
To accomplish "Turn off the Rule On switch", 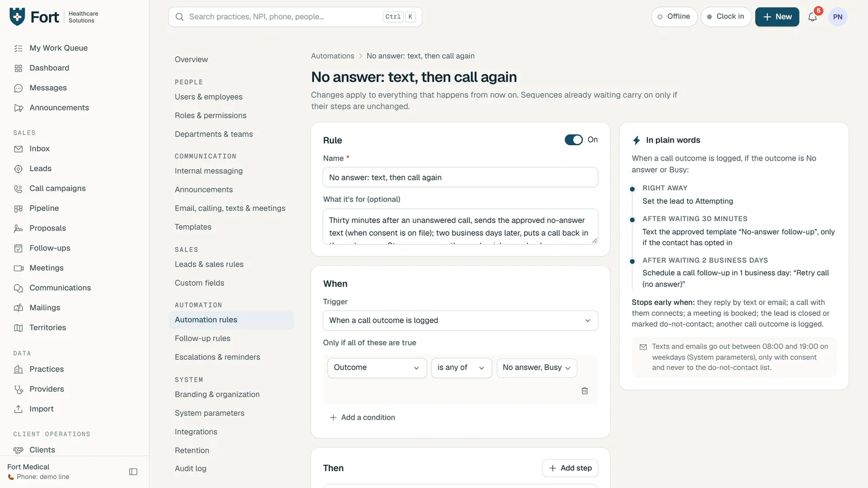I will 573,140.
